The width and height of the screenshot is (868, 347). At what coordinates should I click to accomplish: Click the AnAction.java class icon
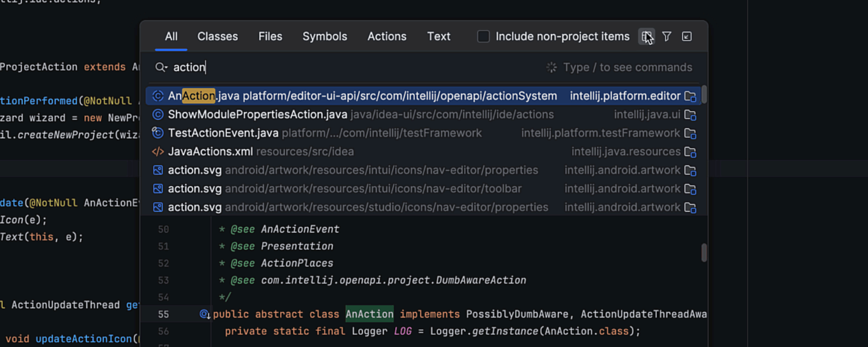pyautogui.click(x=157, y=96)
